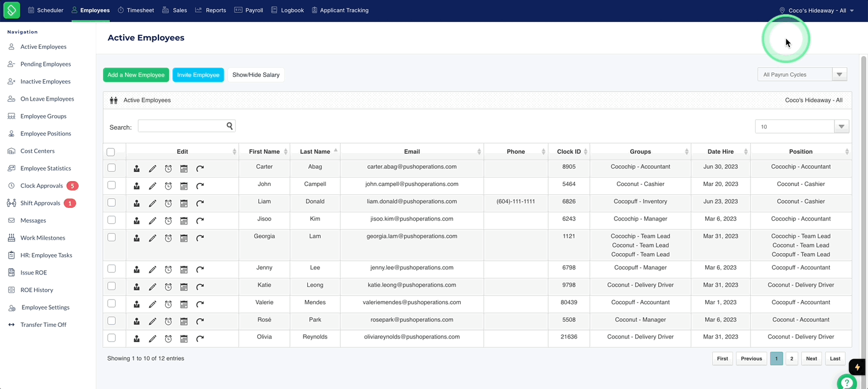
Task: Click the curved arrow icon for Katie Leong
Action: point(200,287)
